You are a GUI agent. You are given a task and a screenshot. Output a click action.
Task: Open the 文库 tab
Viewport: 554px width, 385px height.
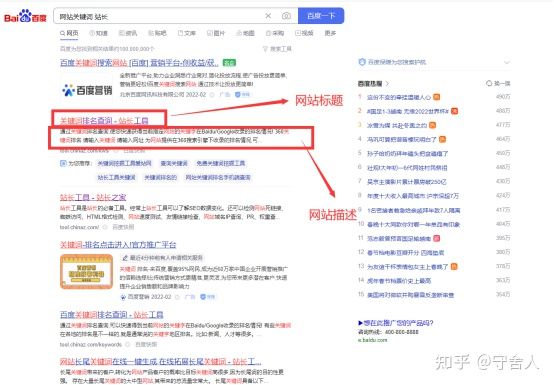tap(187, 33)
